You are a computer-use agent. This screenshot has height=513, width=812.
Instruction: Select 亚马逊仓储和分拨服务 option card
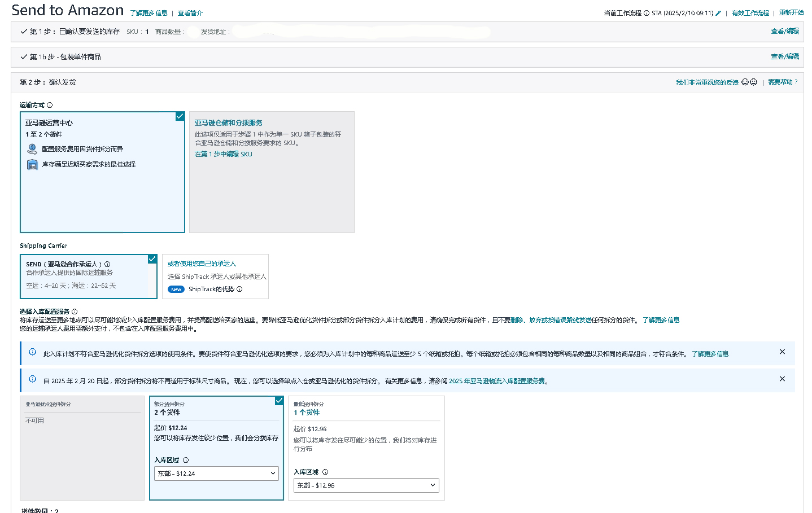click(272, 172)
